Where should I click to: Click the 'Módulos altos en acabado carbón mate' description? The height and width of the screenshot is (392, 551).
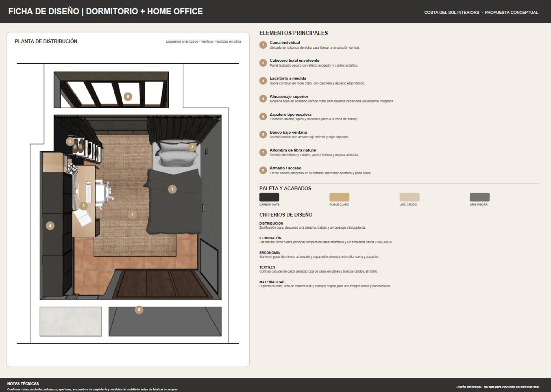(x=332, y=101)
